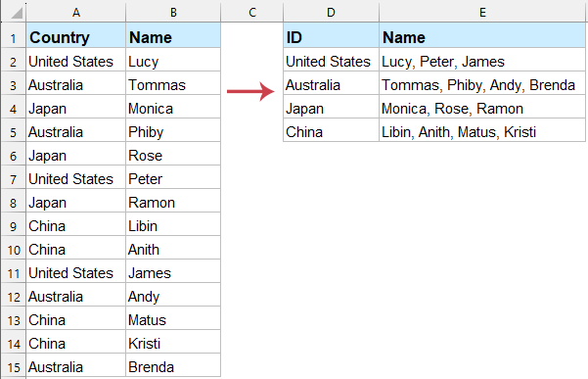The height and width of the screenshot is (379, 588).
Task: Select column C header
Action: pos(252,13)
